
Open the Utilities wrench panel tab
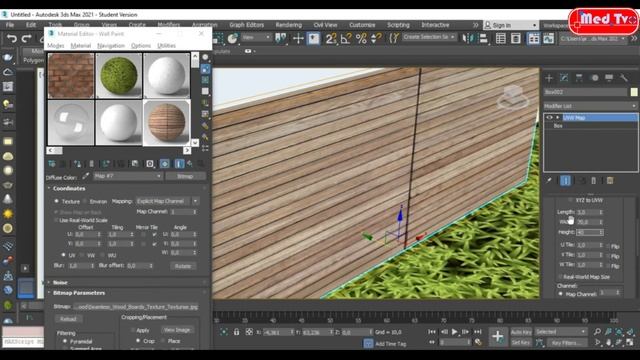(624, 78)
